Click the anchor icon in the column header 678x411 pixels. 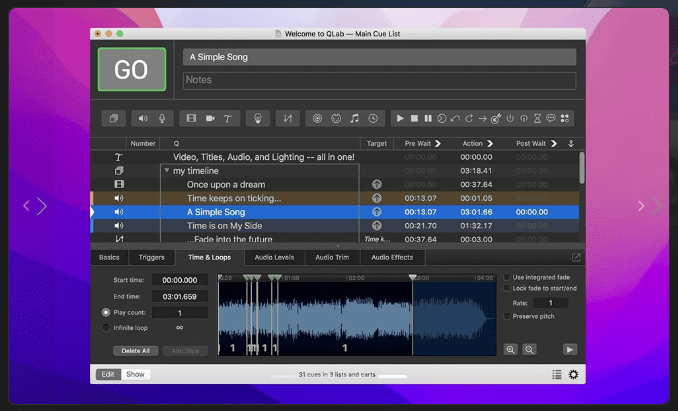[571, 143]
